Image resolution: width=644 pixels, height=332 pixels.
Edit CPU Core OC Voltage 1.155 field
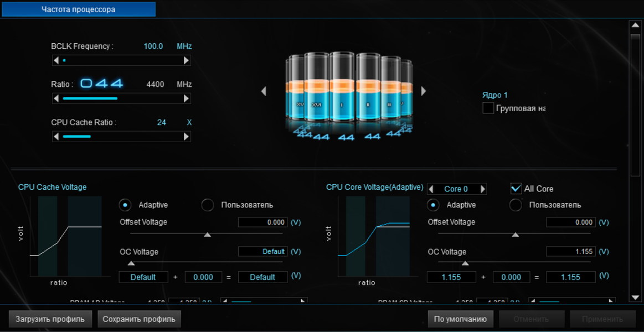coord(571,252)
